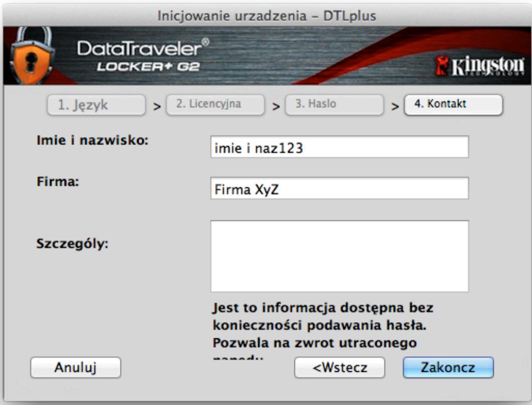
Task: Select the 4. Kontakt step tab
Action: pyautogui.click(x=453, y=105)
